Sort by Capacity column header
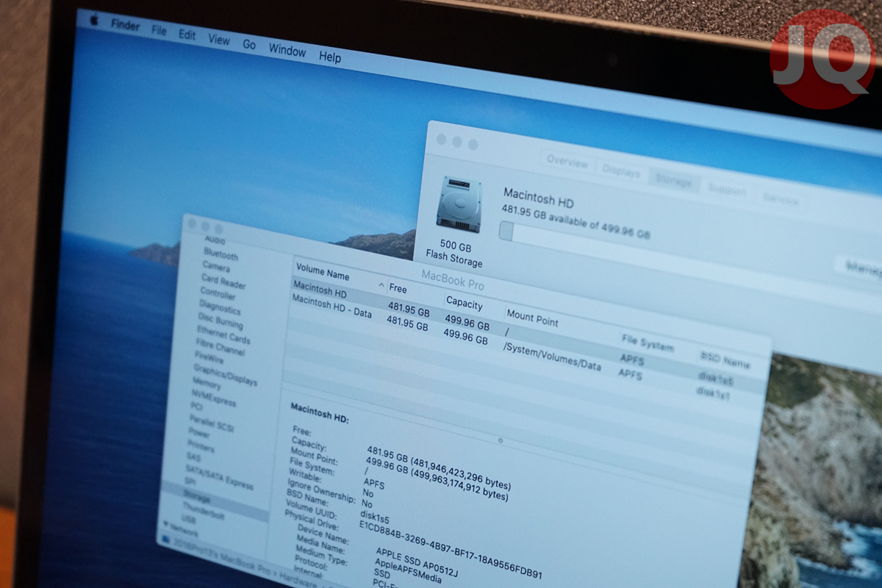The image size is (882, 588). coord(465,304)
